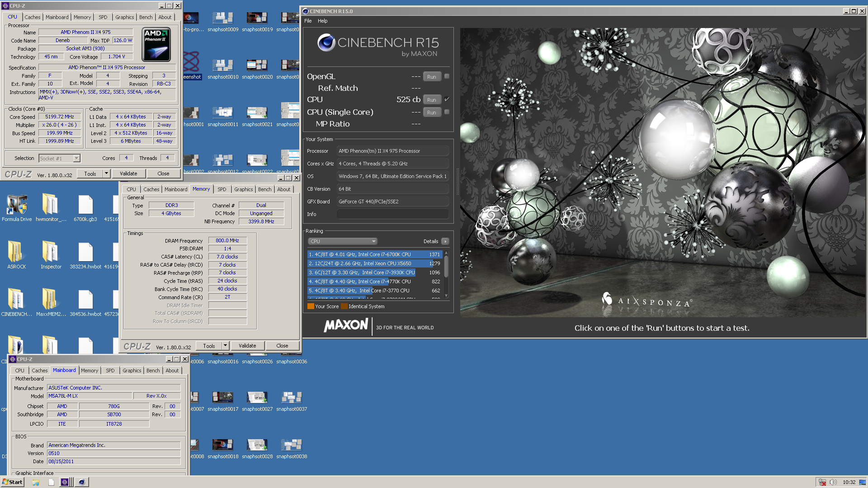Toggle the OpenGL test checkbox
Image resolution: width=868 pixels, height=488 pixels.
point(447,76)
